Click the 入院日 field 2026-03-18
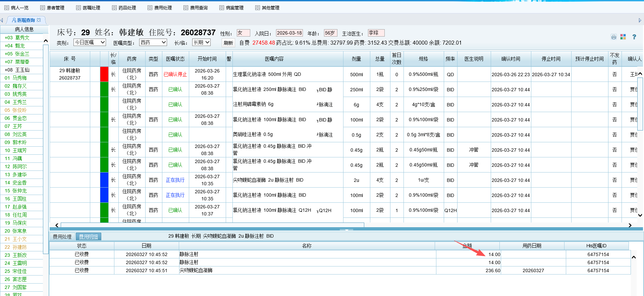The height and width of the screenshot is (296, 644). 289,33
